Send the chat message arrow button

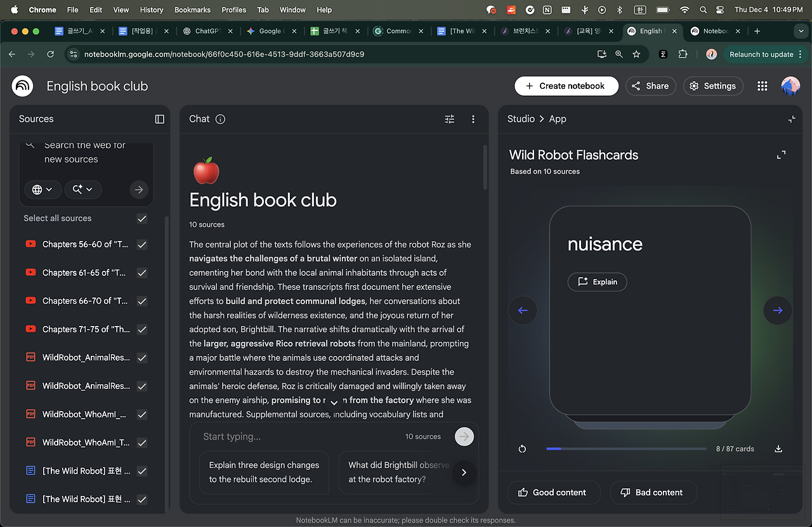[x=464, y=436]
